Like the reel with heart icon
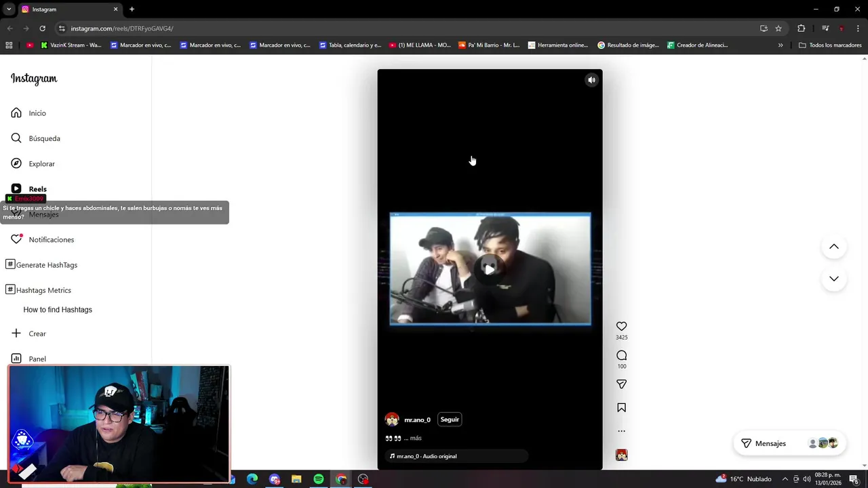868x488 pixels. (621, 326)
